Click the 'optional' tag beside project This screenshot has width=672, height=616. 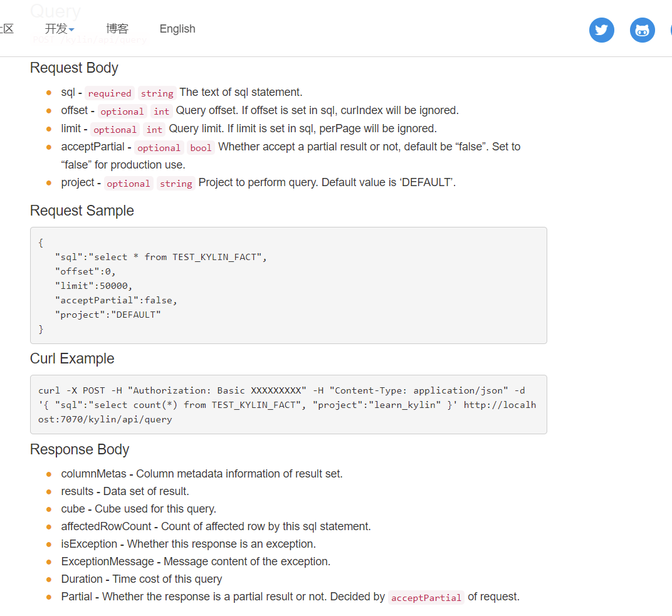pyautogui.click(x=129, y=184)
